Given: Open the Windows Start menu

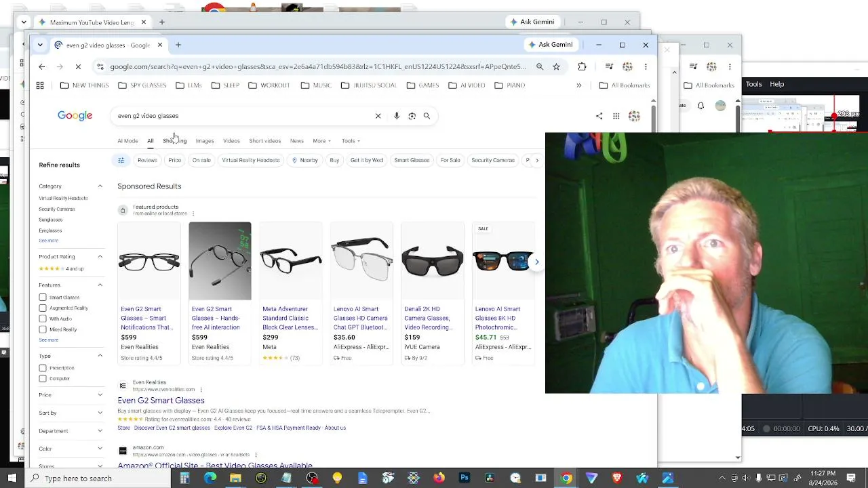Looking at the screenshot, I should pos(12,478).
